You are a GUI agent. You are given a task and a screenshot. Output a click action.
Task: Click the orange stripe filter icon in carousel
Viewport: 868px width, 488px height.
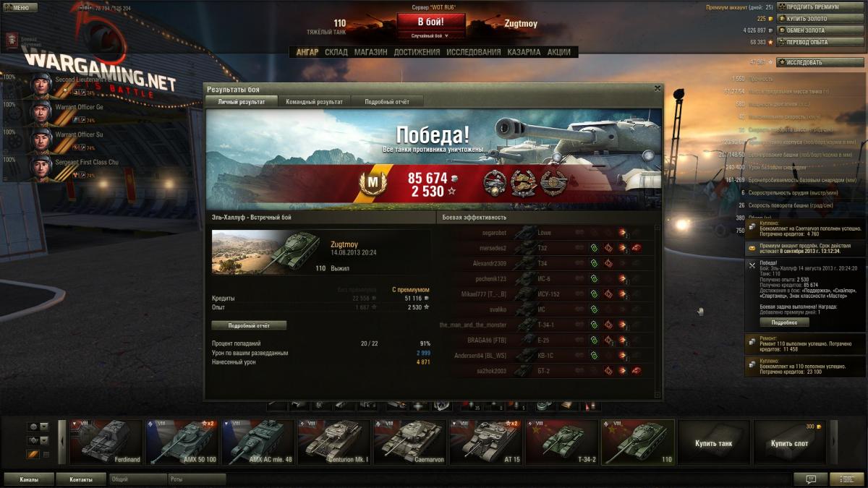pos(33,454)
